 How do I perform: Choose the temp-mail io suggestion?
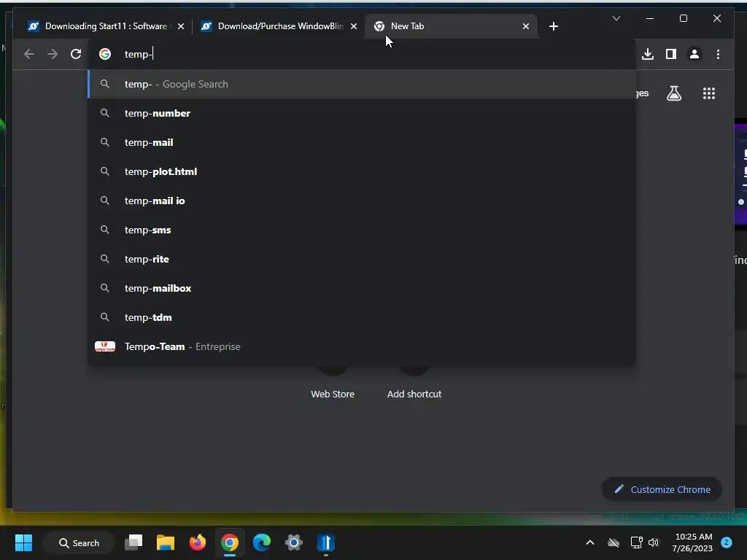pyautogui.click(x=362, y=201)
